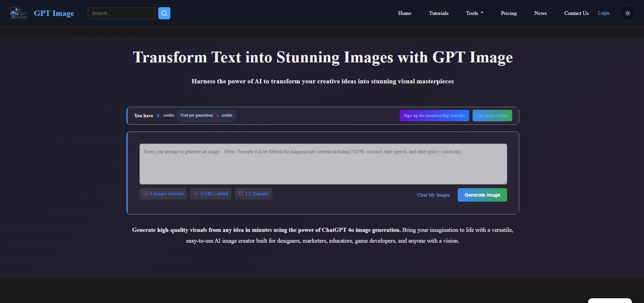
Task: Expand the Tools dropdown menu
Action: click(474, 13)
